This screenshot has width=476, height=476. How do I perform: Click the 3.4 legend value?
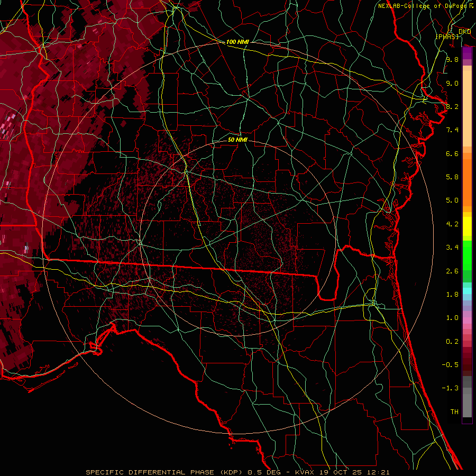(x=452, y=248)
